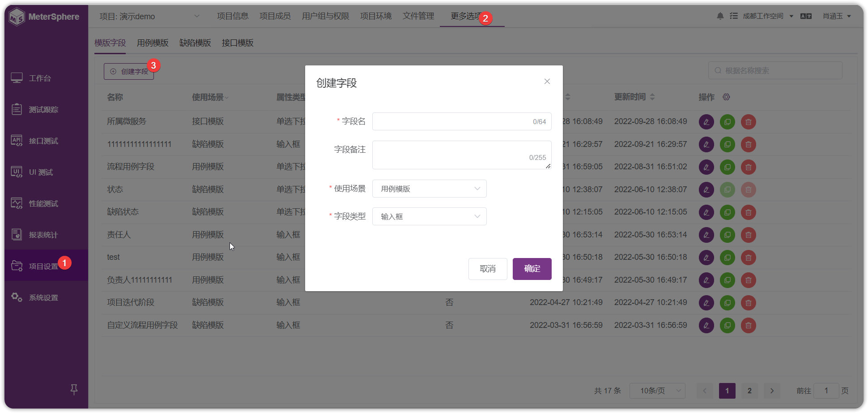Open the 项目环境 tab
The width and height of the screenshot is (868, 413).
coord(376,16)
